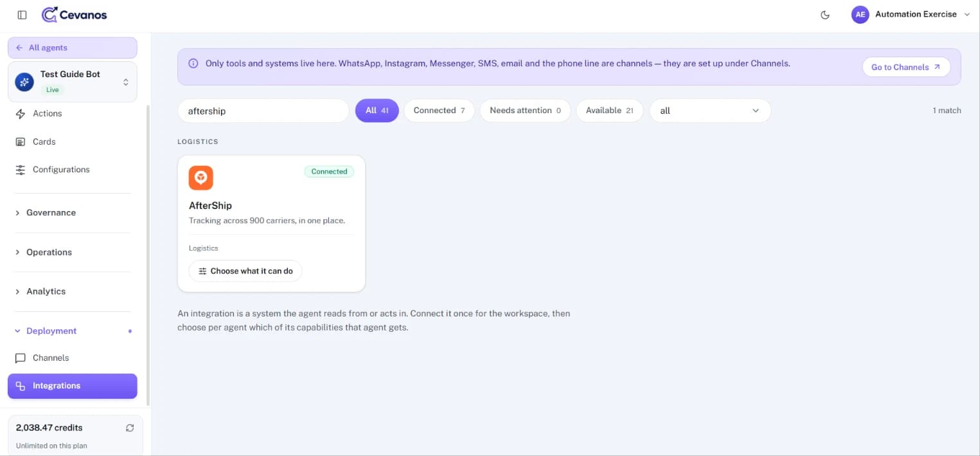Collapse the sidebar panel icon
The width and height of the screenshot is (980, 456).
22,15
